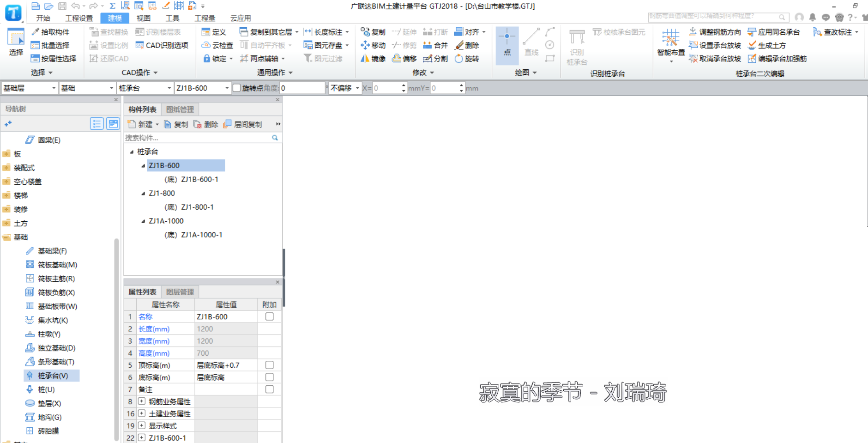
Task: Open the 工程设置 ribbon tab
Action: point(79,18)
